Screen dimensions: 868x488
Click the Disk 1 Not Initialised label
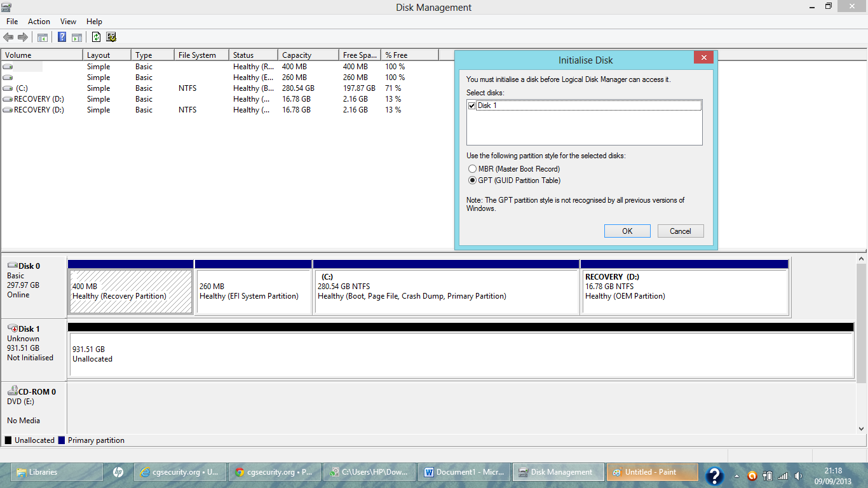click(x=30, y=358)
